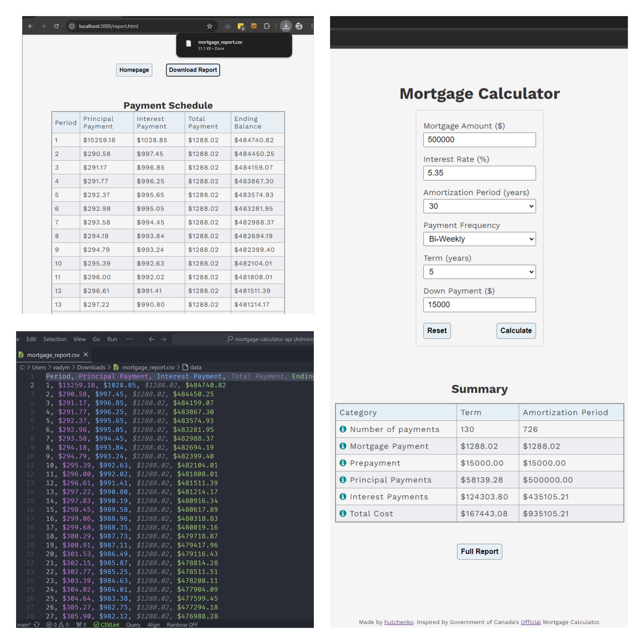Screen dimensions: 644x644
Task: Open the extensions puzzle icon
Action: point(267,26)
